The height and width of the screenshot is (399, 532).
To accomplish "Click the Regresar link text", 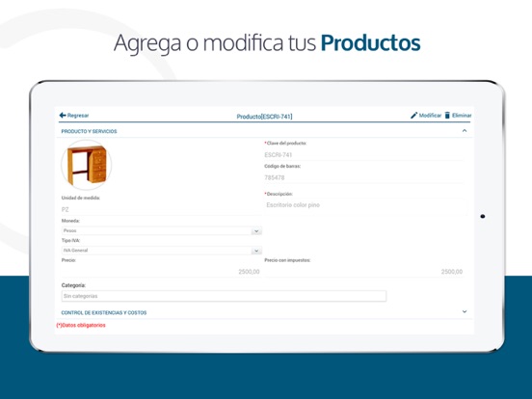I will point(78,116).
